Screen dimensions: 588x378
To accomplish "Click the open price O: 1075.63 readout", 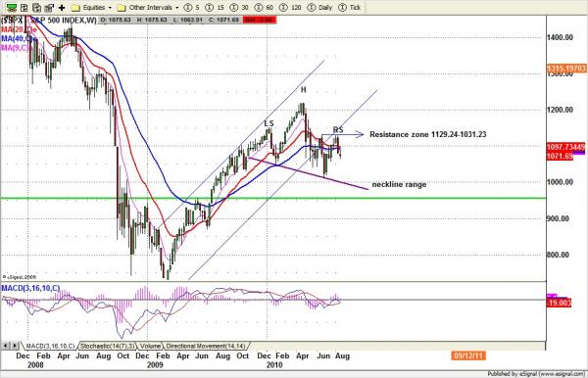I will (x=115, y=20).
